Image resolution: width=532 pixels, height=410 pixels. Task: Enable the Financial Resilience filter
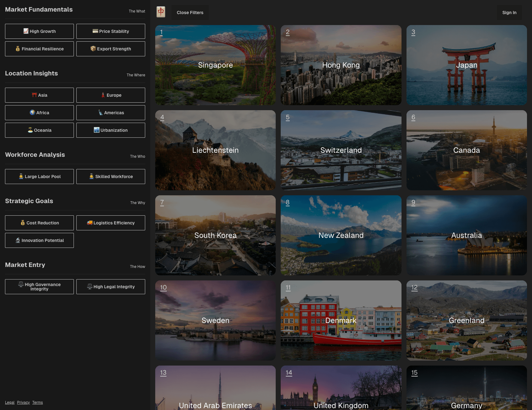39,49
